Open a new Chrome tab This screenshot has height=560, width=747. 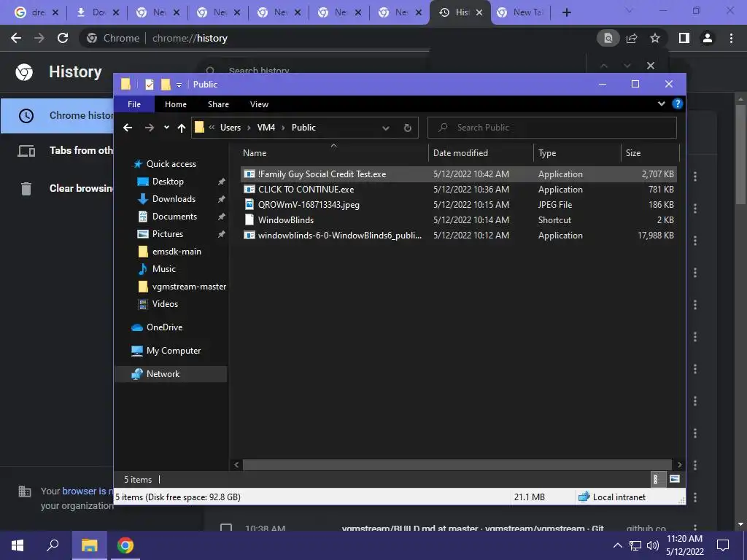click(x=566, y=12)
